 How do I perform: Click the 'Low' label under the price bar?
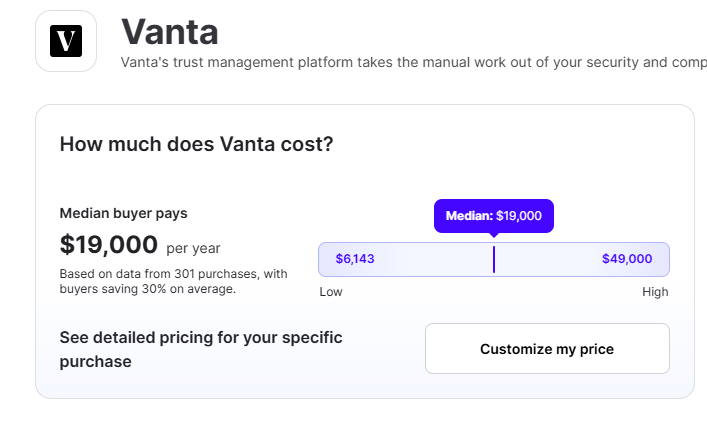tap(331, 292)
